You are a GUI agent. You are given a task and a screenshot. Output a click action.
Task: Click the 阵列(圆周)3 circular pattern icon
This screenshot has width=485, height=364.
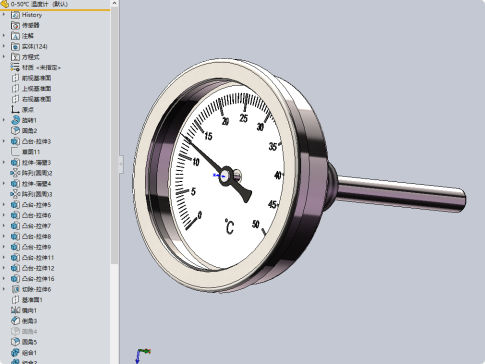click(15, 194)
